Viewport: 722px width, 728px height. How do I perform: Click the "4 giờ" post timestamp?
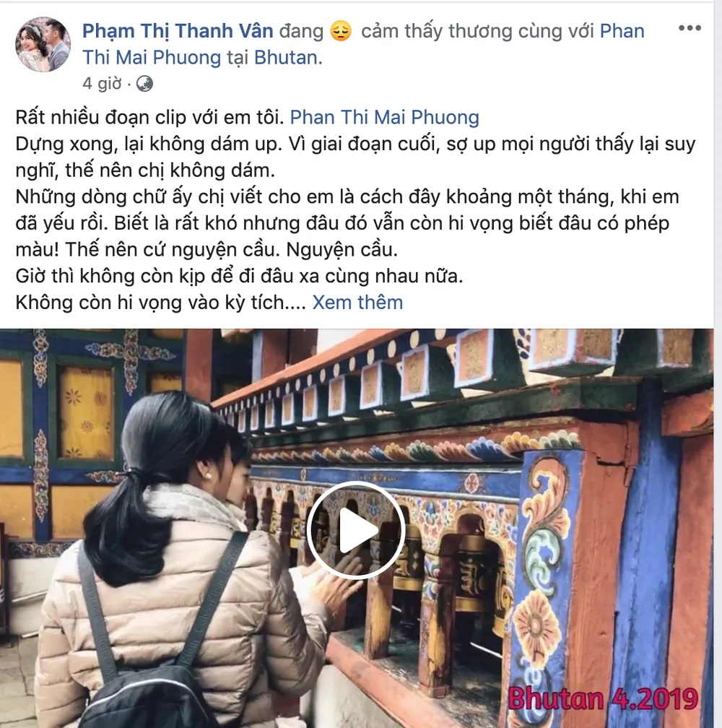(x=102, y=84)
